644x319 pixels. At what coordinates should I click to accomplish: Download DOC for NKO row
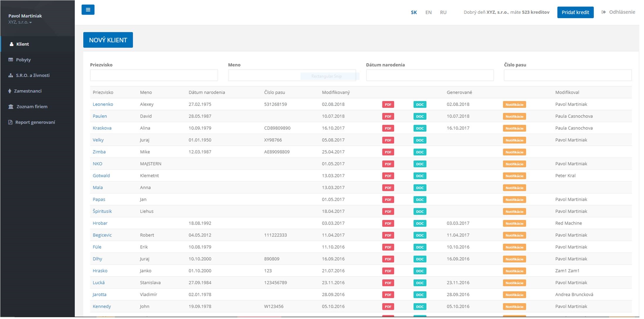coord(420,164)
